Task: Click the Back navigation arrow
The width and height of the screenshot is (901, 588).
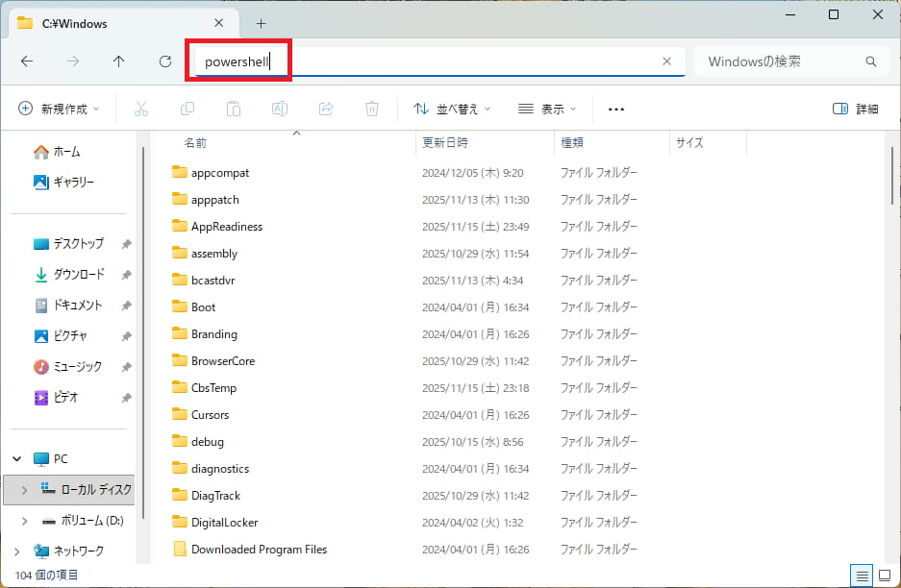Action: (27, 61)
